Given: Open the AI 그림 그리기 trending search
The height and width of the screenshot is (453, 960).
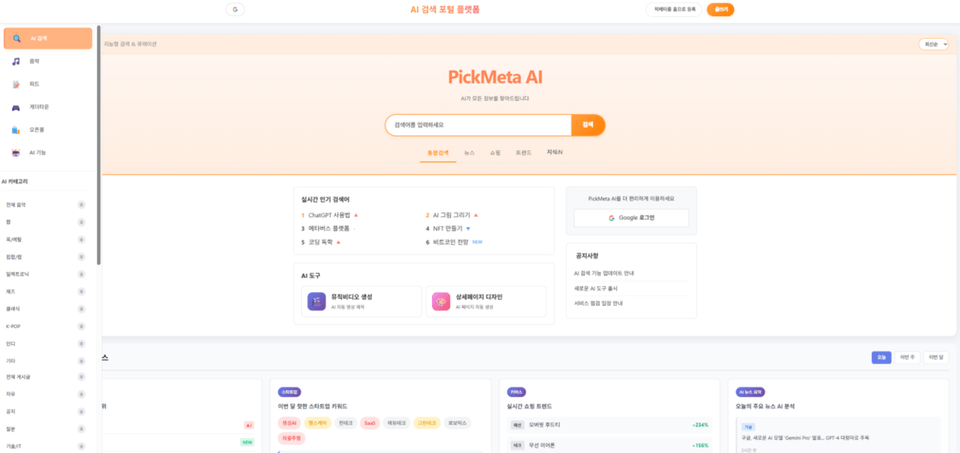Looking at the screenshot, I should point(451,215).
